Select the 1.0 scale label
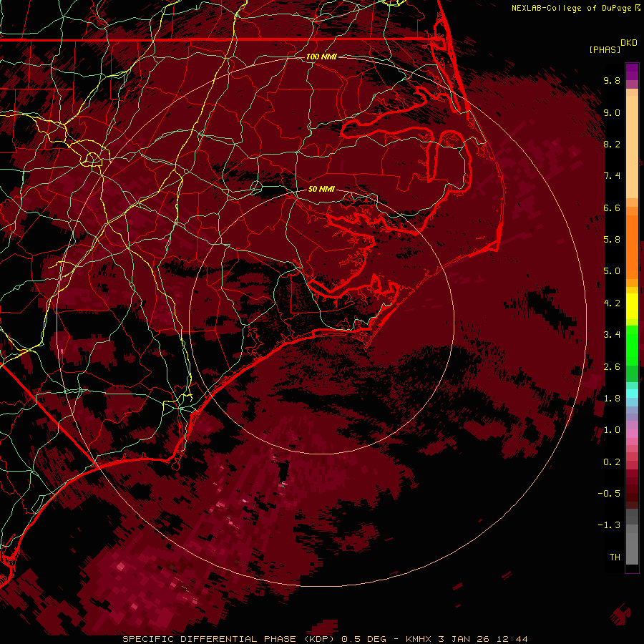 (x=612, y=430)
